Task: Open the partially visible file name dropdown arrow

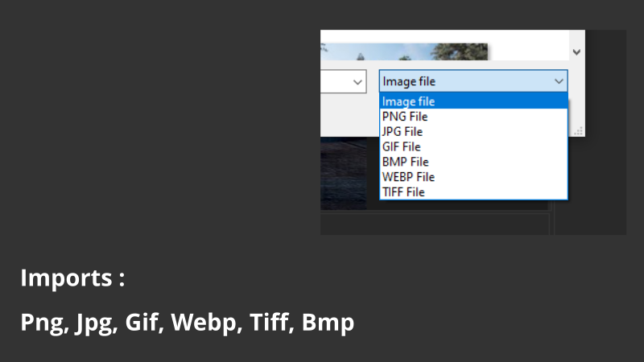Action: [357, 82]
